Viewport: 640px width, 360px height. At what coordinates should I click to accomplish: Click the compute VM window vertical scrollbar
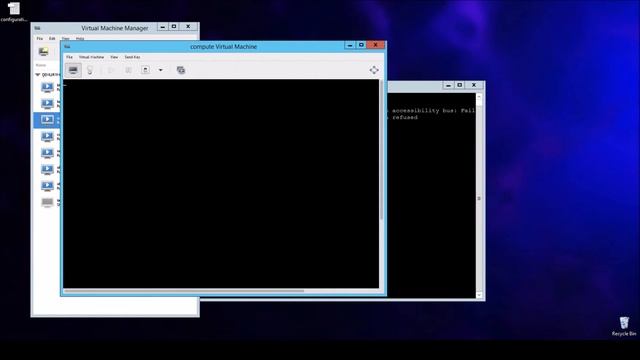381,150
